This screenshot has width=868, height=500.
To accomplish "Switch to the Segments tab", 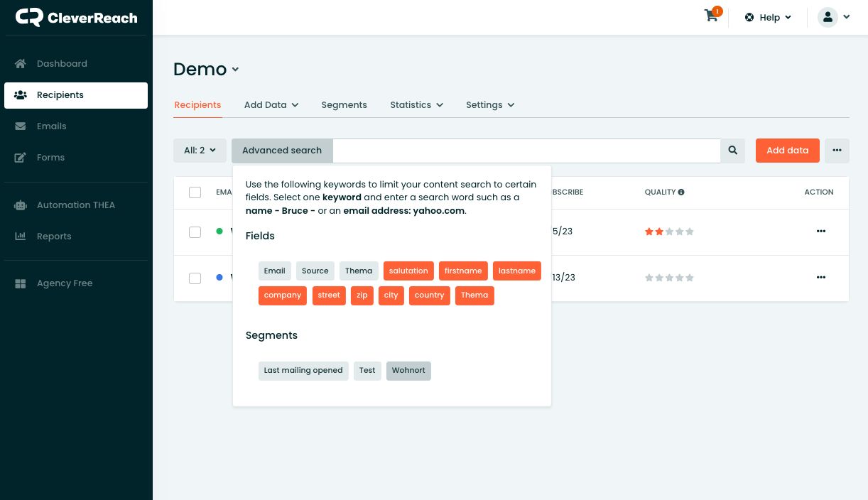I will click(x=344, y=105).
